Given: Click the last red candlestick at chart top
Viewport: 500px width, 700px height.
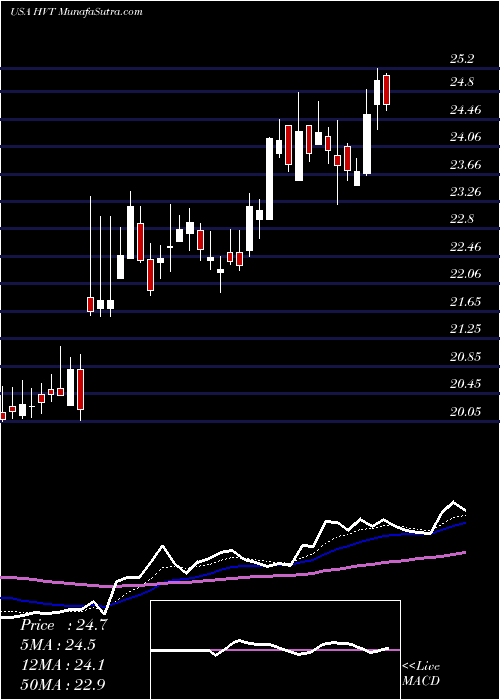Looking at the screenshot, I should [387, 90].
